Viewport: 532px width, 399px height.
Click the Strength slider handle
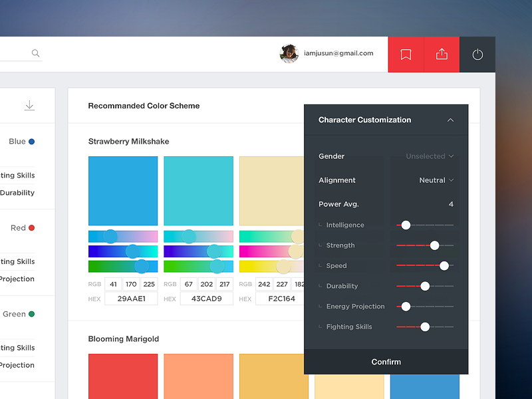436,245
